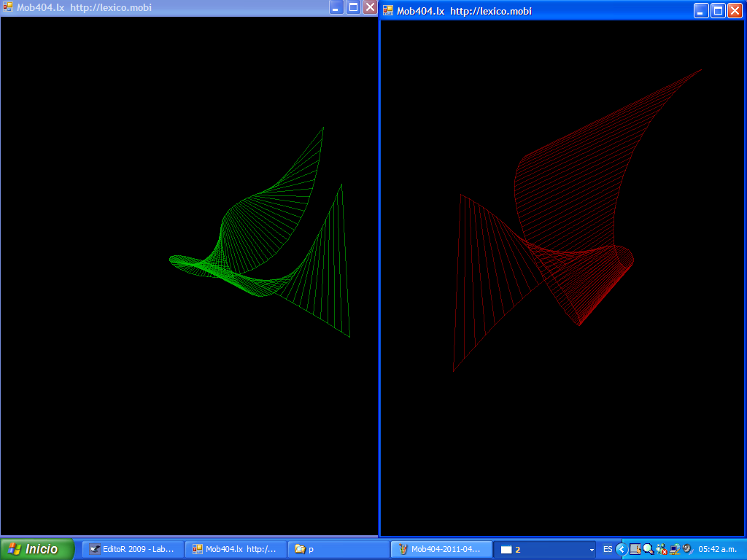The width and height of the screenshot is (747, 560).
Task: Click the Inicio start button
Action: click(37, 549)
